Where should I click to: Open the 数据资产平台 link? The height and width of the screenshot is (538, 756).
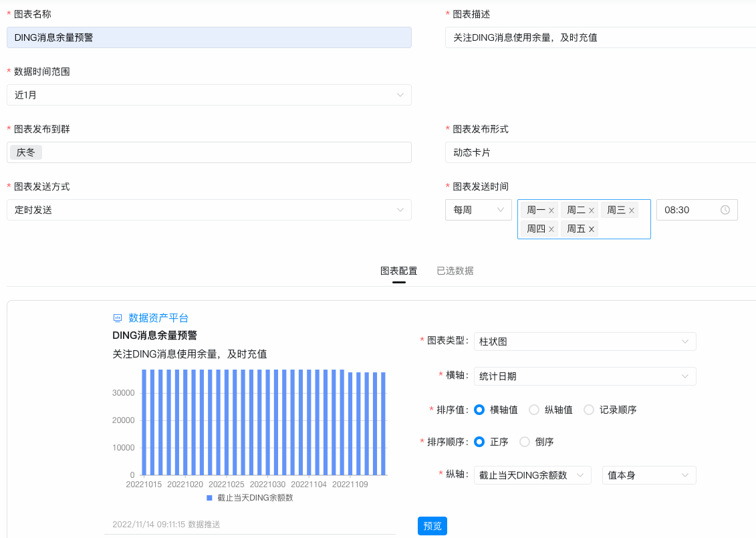[x=158, y=318]
